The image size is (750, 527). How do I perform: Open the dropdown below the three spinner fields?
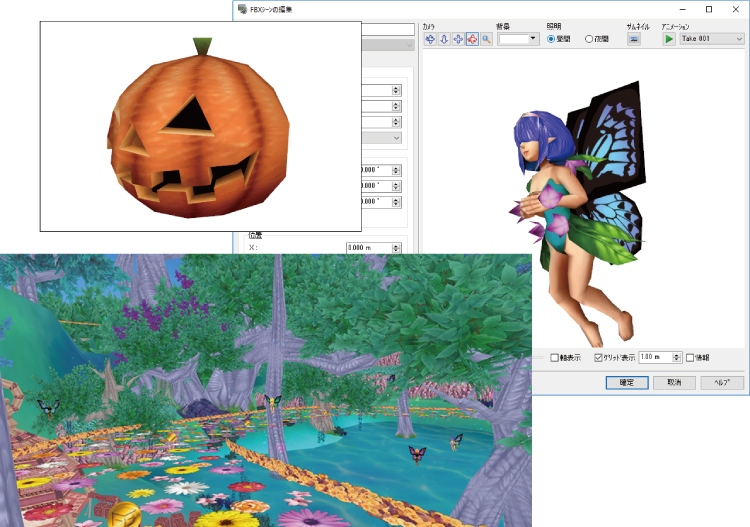[381, 138]
